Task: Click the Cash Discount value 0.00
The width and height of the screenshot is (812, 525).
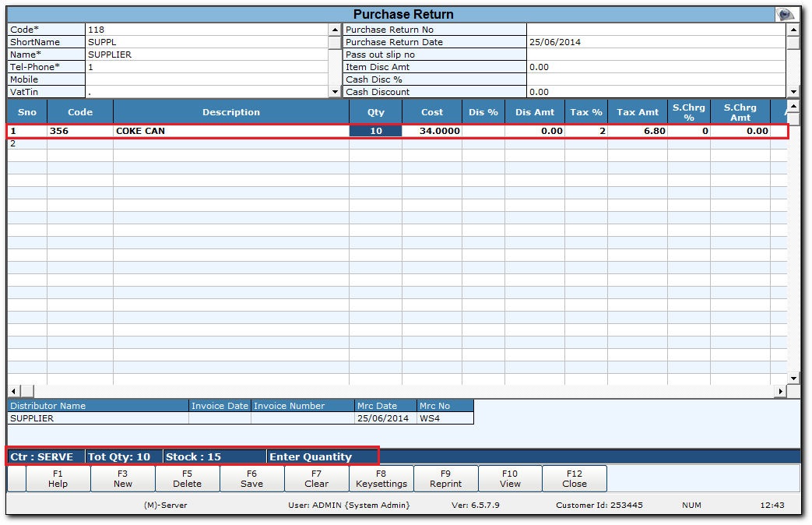Action: click(656, 92)
